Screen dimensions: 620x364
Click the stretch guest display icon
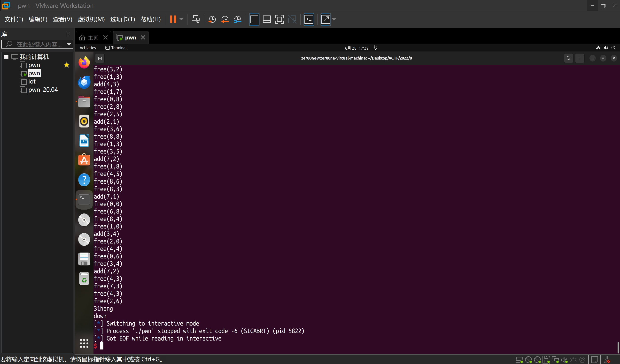pyautogui.click(x=325, y=19)
